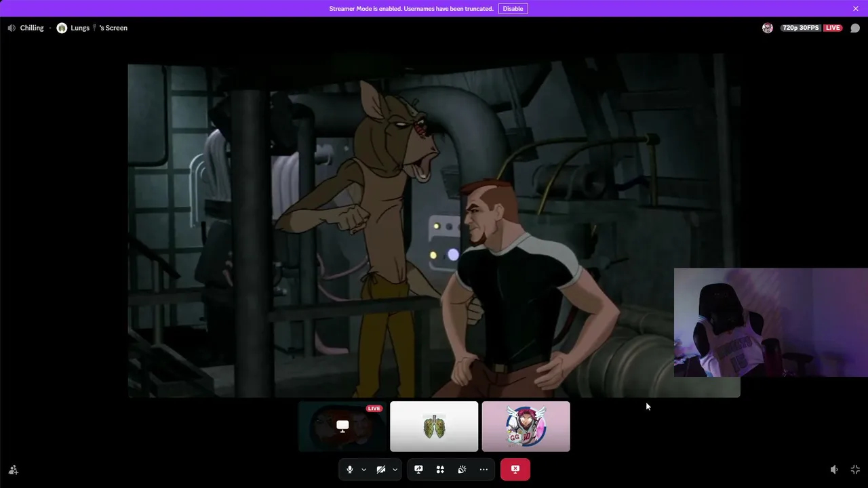Turn on the camera

(x=381, y=469)
